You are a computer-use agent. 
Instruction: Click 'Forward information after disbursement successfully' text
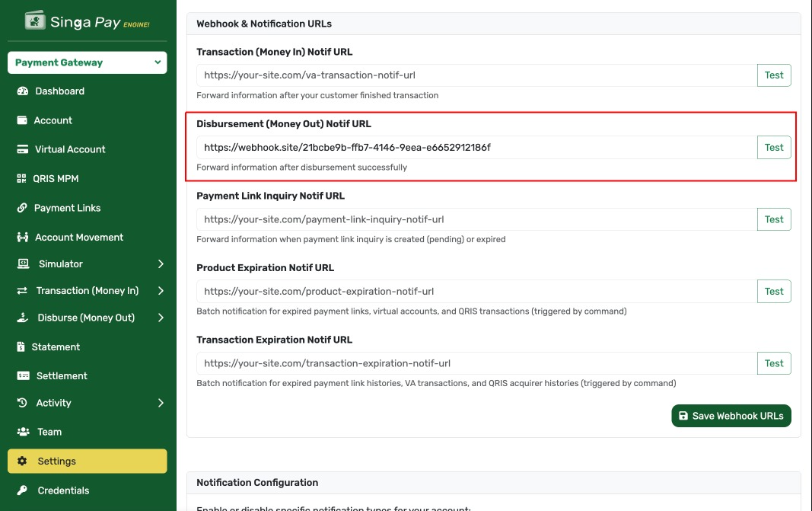pyautogui.click(x=302, y=168)
